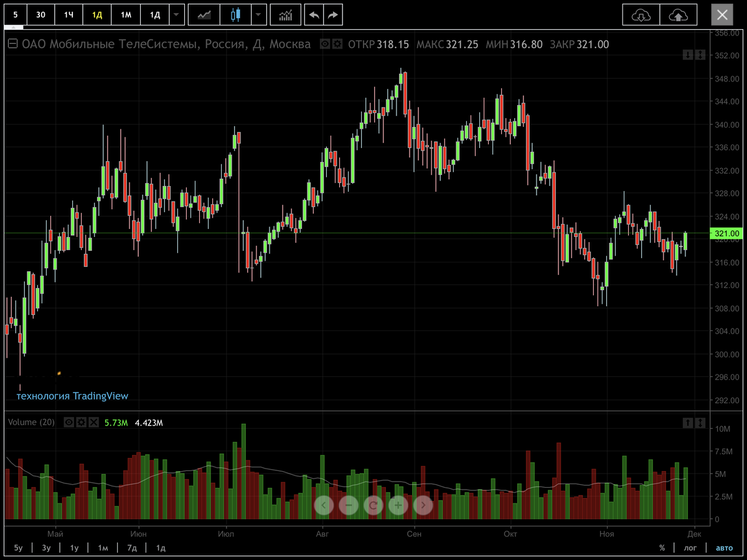Load chart from cloud
The width and height of the screenshot is (747, 560).
[641, 15]
